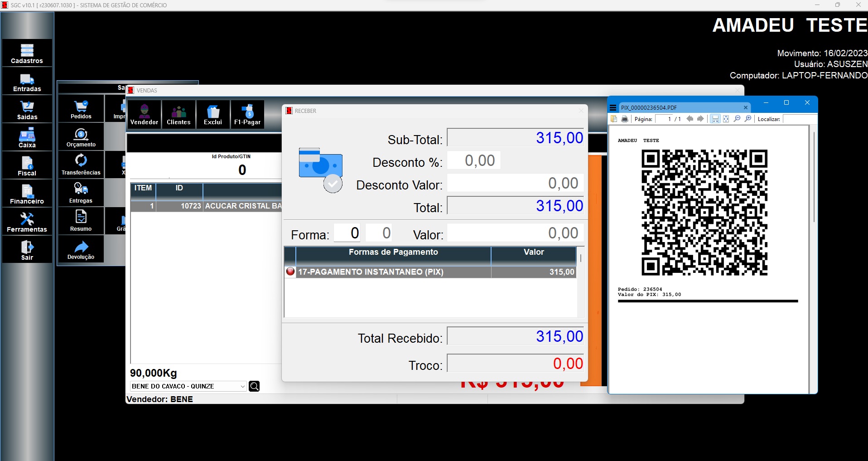Zoom out the PDF document
The width and height of the screenshot is (868, 461).
[x=737, y=119]
